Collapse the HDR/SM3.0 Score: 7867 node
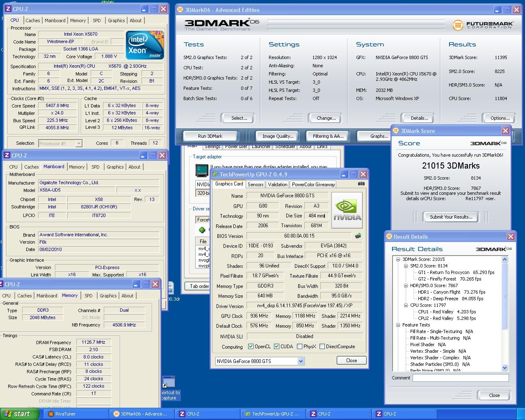Viewport: 525px width, 420px height. (x=406, y=285)
